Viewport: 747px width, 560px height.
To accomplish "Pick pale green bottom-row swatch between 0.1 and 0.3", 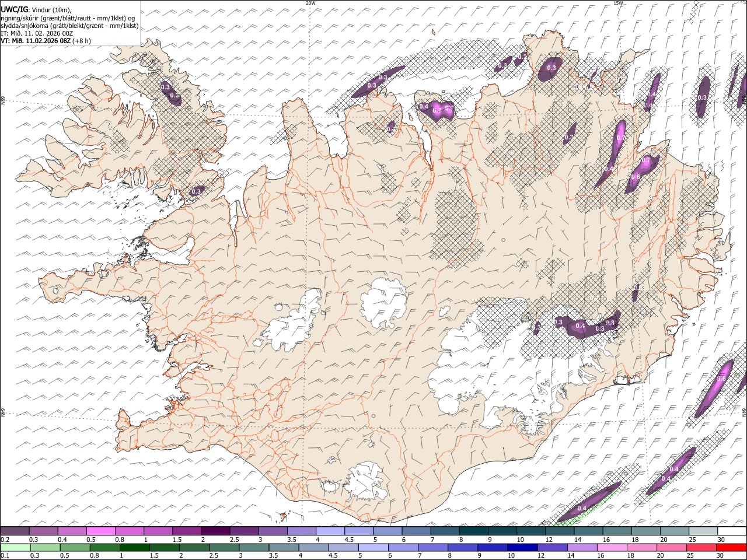I will tap(15, 548).
